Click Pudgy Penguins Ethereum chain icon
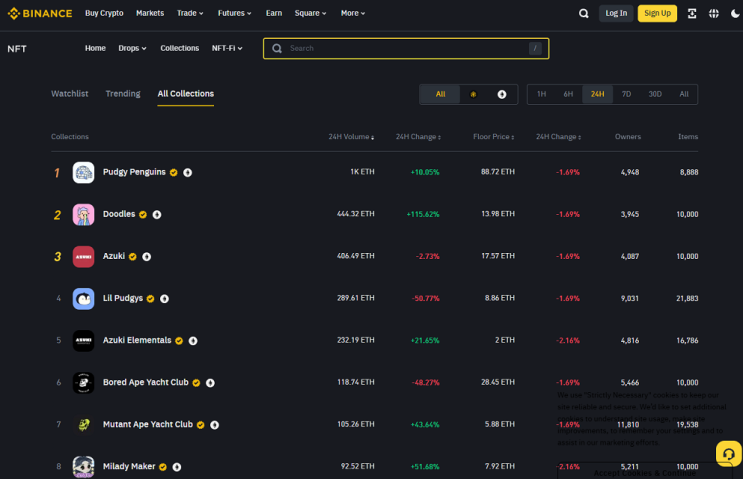This screenshot has width=743, height=479. point(188,172)
